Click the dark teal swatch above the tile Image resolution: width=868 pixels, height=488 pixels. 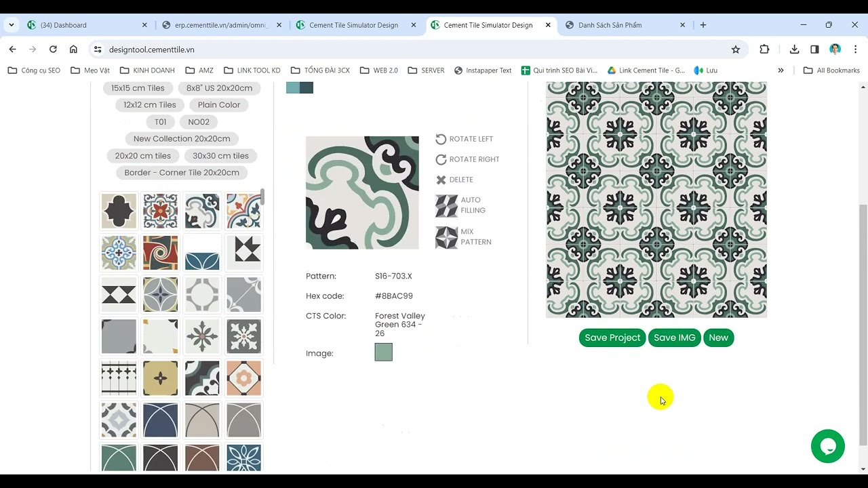point(307,87)
